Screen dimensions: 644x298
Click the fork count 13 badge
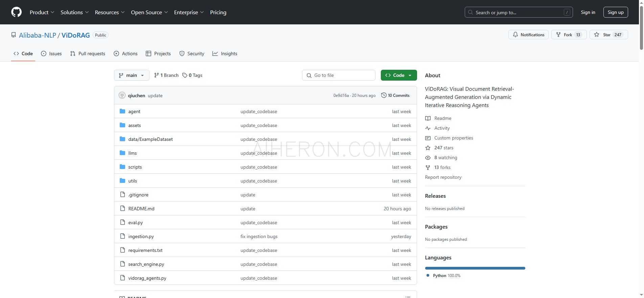(x=578, y=35)
